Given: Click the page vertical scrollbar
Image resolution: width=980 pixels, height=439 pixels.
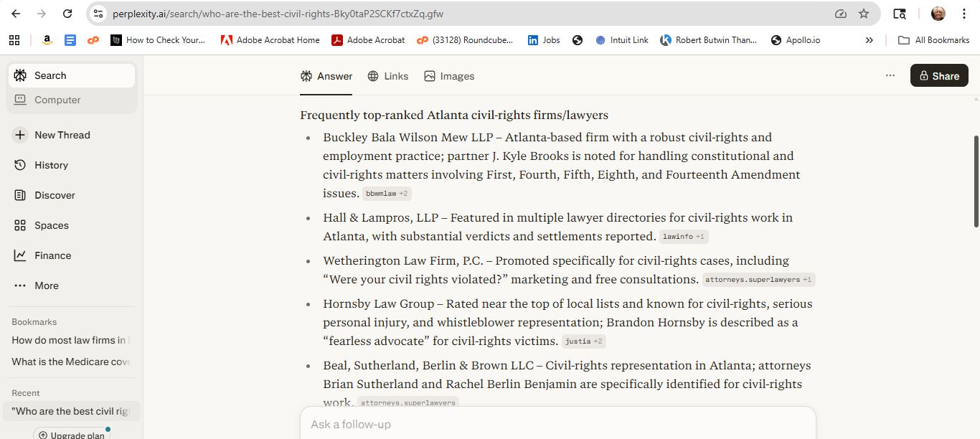Looking at the screenshot, I should pyautogui.click(x=976, y=181).
